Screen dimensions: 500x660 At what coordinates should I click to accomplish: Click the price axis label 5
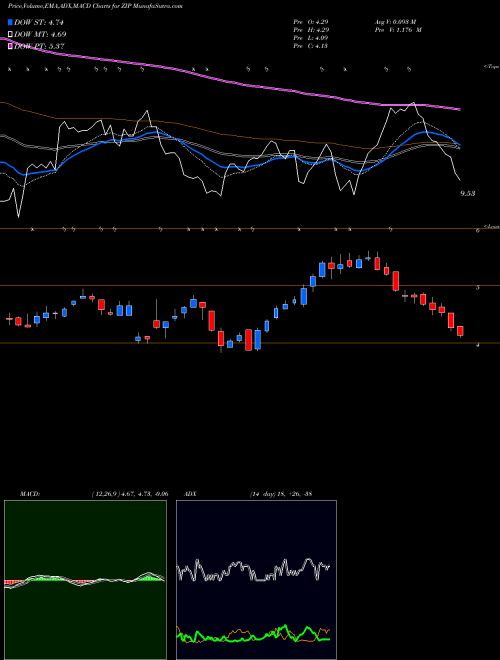(x=478, y=287)
